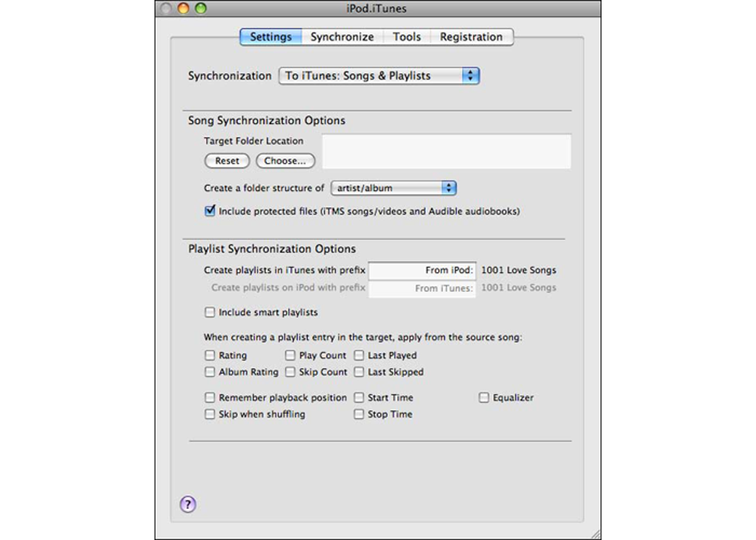Enable the Stop Time checkbox
The height and width of the screenshot is (540, 756).
click(x=359, y=414)
